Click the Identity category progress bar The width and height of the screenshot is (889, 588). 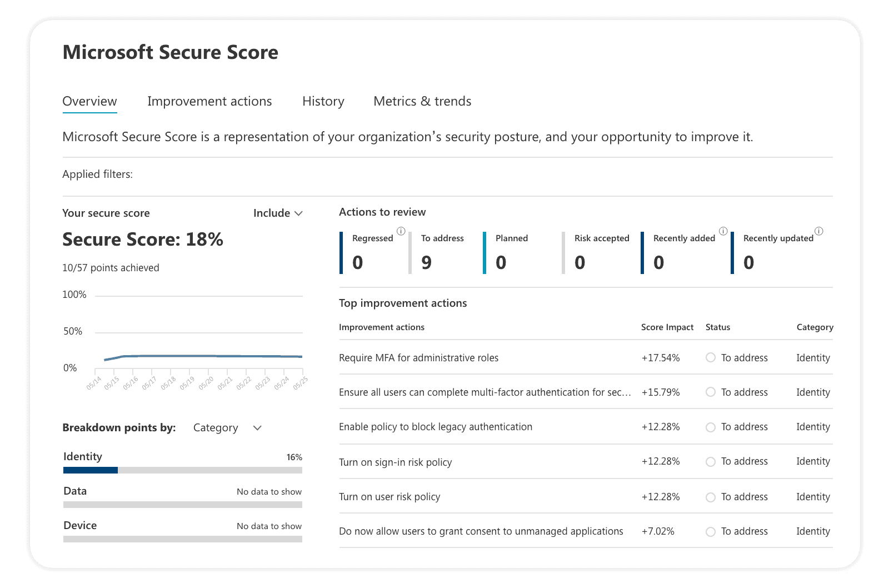pos(182,471)
